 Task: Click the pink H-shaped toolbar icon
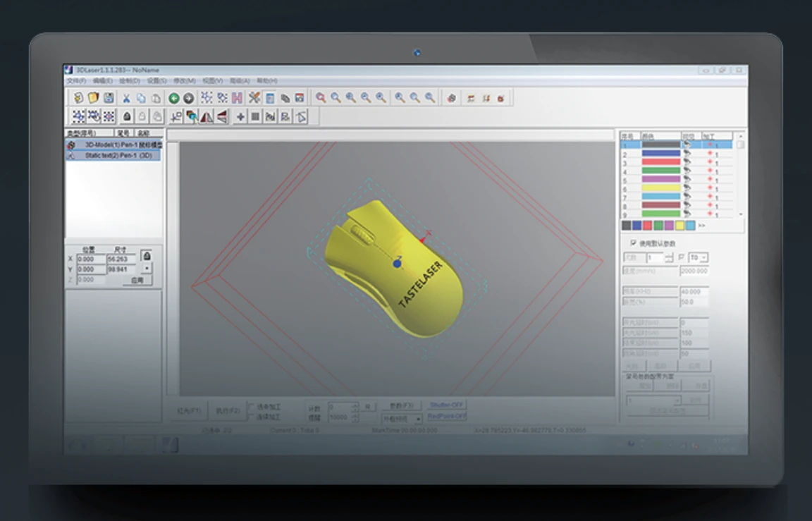(237, 98)
